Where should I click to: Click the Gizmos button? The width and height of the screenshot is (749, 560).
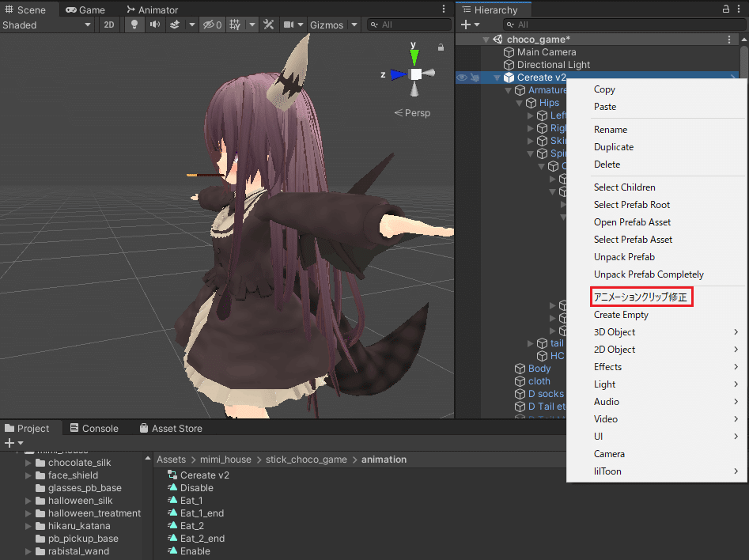coord(327,25)
